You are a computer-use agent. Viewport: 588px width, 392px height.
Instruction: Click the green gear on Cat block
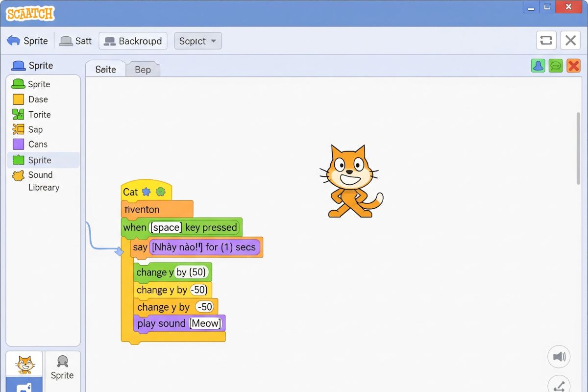coord(160,192)
